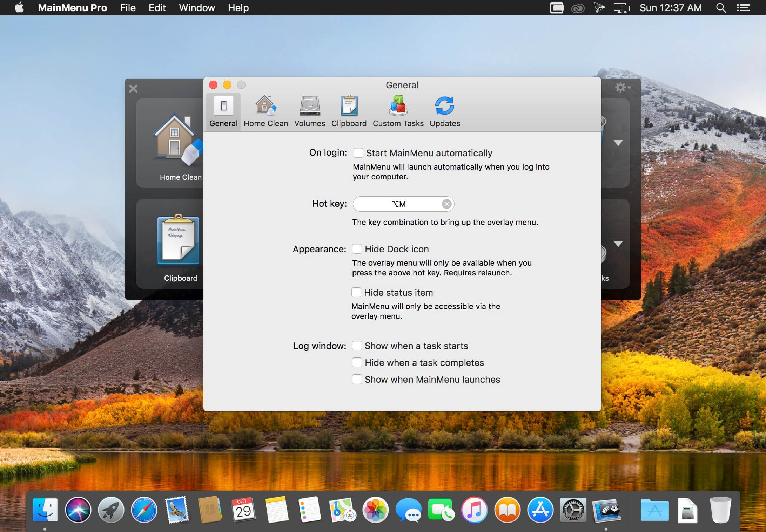Open Messages from the Dock
Screen dimensions: 766x532
tap(408, 510)
